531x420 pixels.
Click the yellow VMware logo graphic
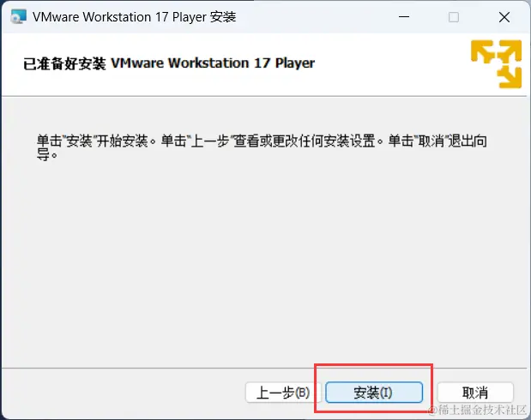click(x=496, y=64)
